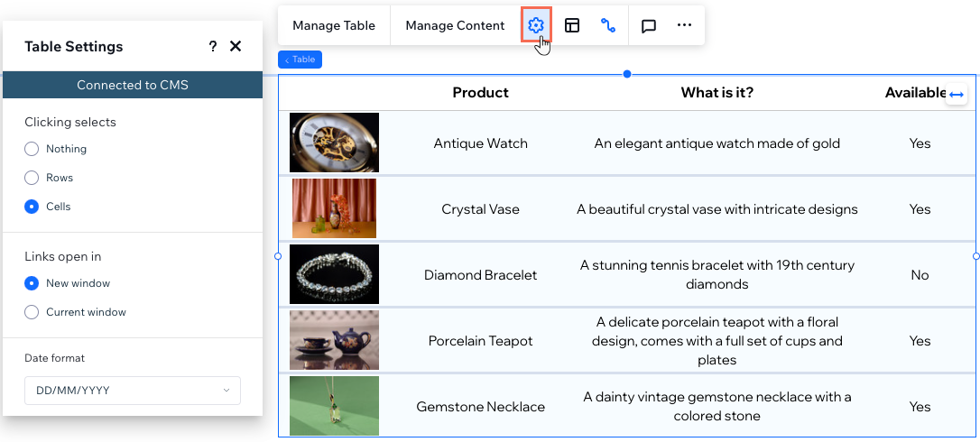Click the Connected to CMS banner
Image resolution: width=980 pixels, height=442 pixels.
coord(133,85)
